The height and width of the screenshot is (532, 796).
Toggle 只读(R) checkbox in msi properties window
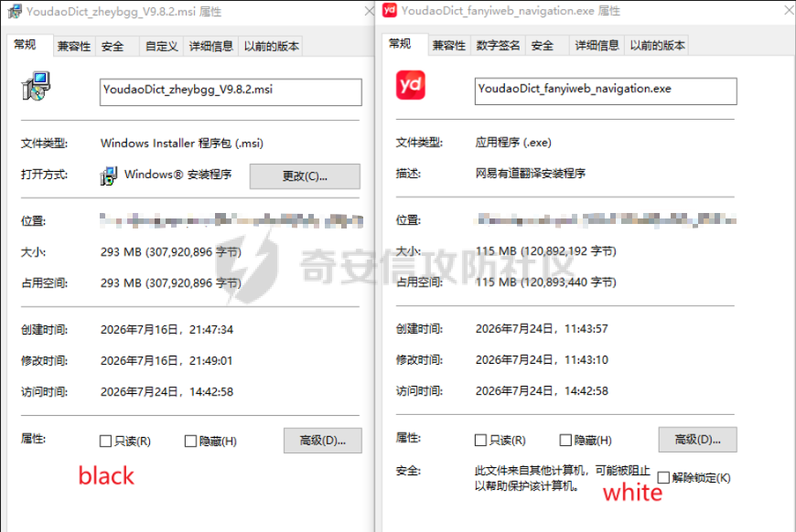coord(105,442)
